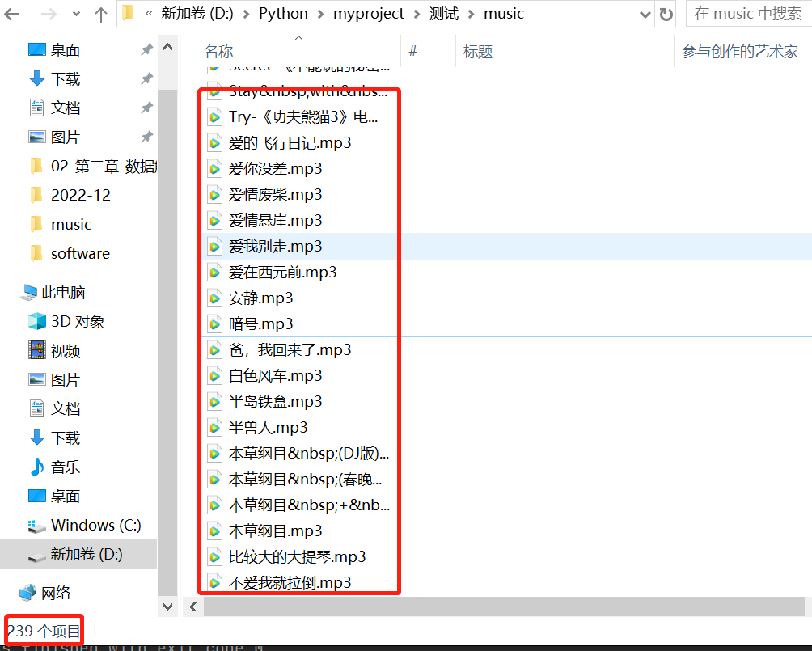812x651 pixels.
Task: Click the icon of 不爱我就拉倒.mp3
Action: click(214, 583)
